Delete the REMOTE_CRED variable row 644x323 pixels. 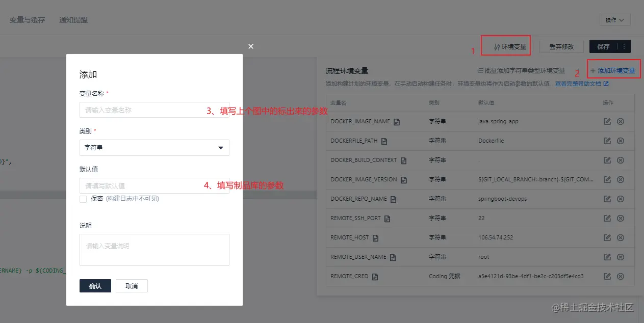[621, 276]
